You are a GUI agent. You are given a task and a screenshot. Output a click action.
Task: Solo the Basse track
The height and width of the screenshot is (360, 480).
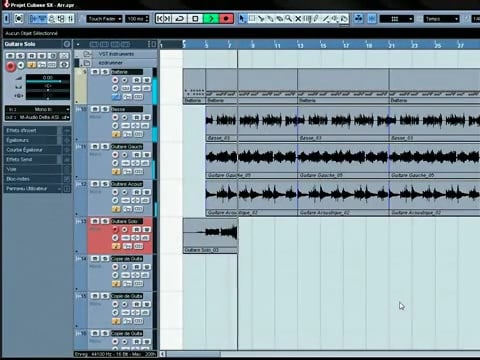[x=104, y=109]
